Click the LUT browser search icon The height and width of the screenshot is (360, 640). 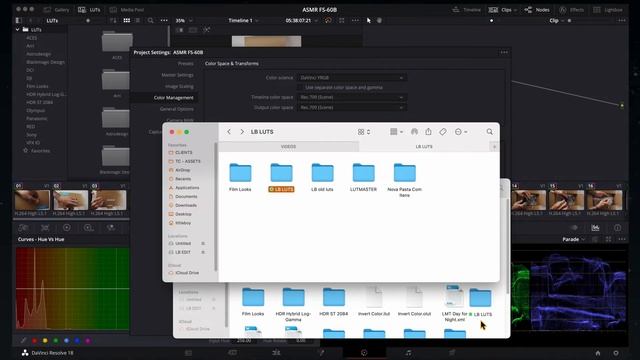coord(151,20)
